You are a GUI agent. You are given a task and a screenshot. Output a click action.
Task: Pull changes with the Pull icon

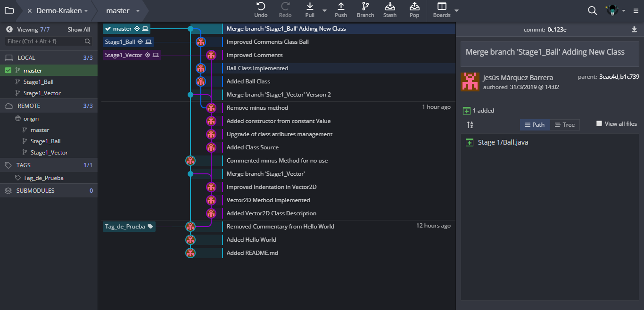click(x=310, y=7)
